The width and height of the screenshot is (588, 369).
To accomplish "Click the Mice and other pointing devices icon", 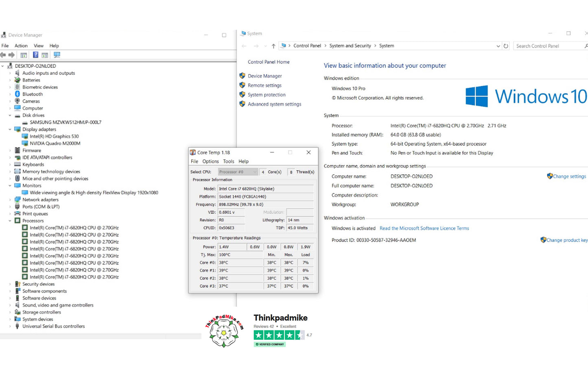I will click(17, 178).
